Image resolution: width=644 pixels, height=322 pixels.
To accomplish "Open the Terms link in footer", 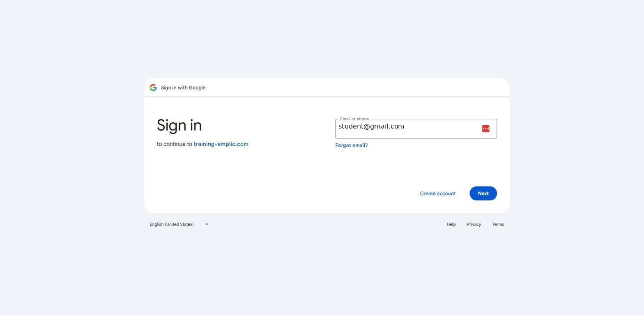I will (498, 224).
